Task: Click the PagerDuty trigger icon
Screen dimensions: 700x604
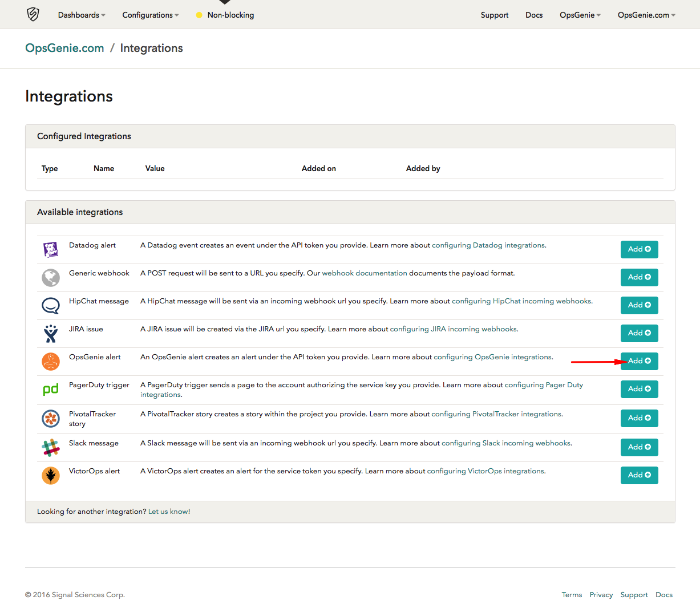Action: [x=51, y=390]
